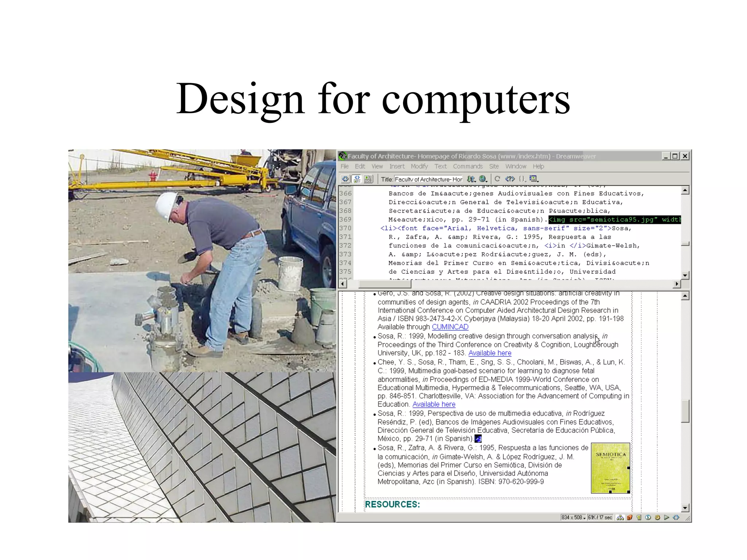
Task: Click the design pane vertical scrollbar thumb
Action: [x=685, y=411]
